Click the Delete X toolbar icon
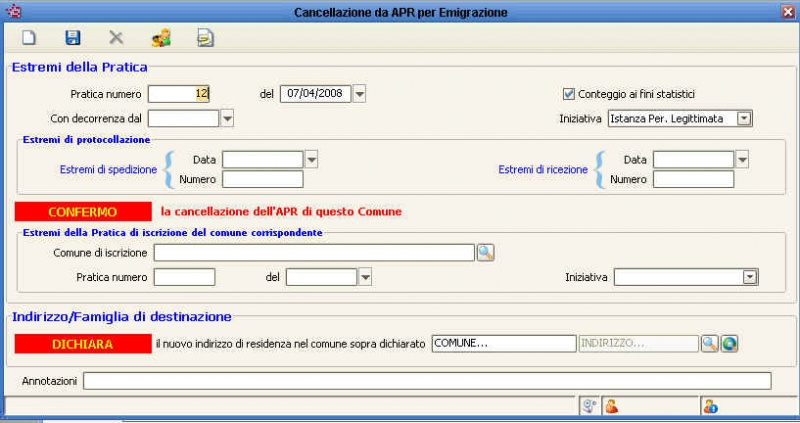Image resolution: width=800 pixels, height=423 pixels. [116, 38]
